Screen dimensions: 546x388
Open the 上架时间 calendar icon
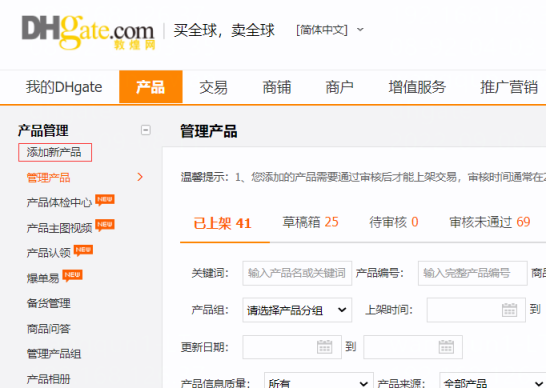point(509,310)
